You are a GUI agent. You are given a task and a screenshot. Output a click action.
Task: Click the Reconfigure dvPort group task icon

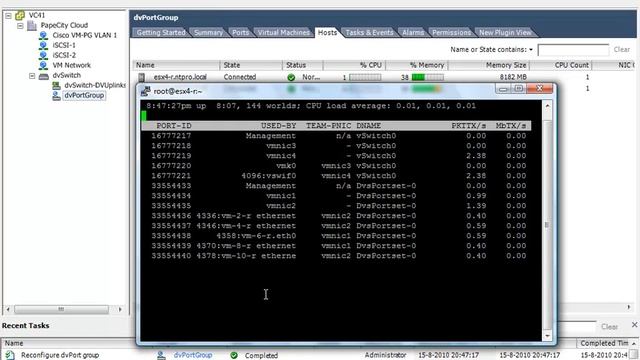click(10, 355)
